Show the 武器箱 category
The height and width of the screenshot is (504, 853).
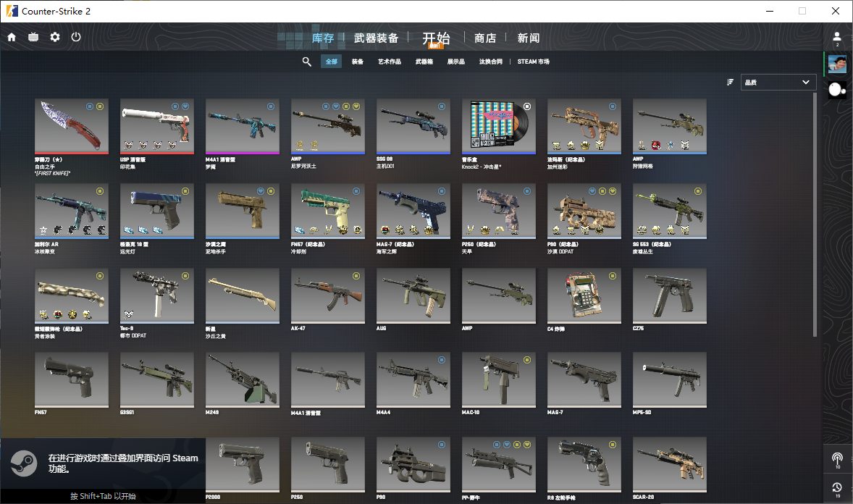click(x=424, y=62)
